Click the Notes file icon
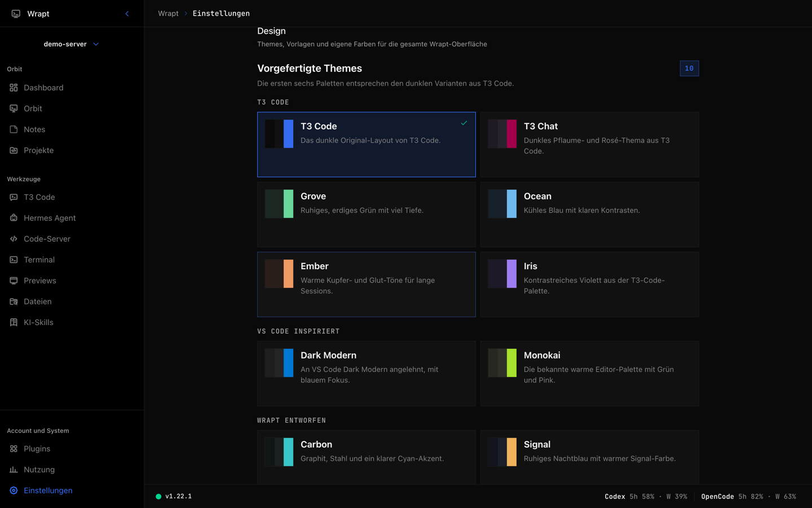The width and height of the screenshot is (812, 508). click(14, 129)
